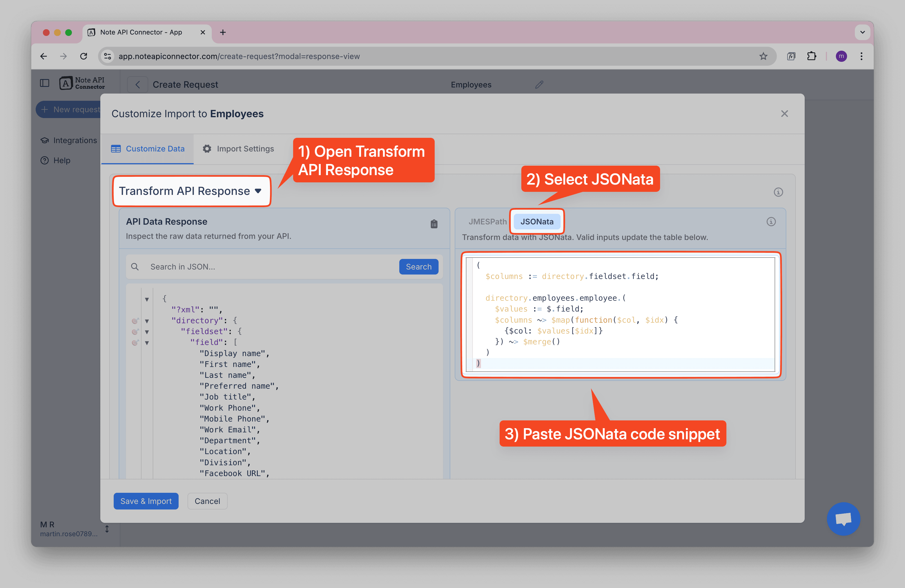Click the browser forward arrow
Screen dimensions: 905x588
(x=64, y=56)
